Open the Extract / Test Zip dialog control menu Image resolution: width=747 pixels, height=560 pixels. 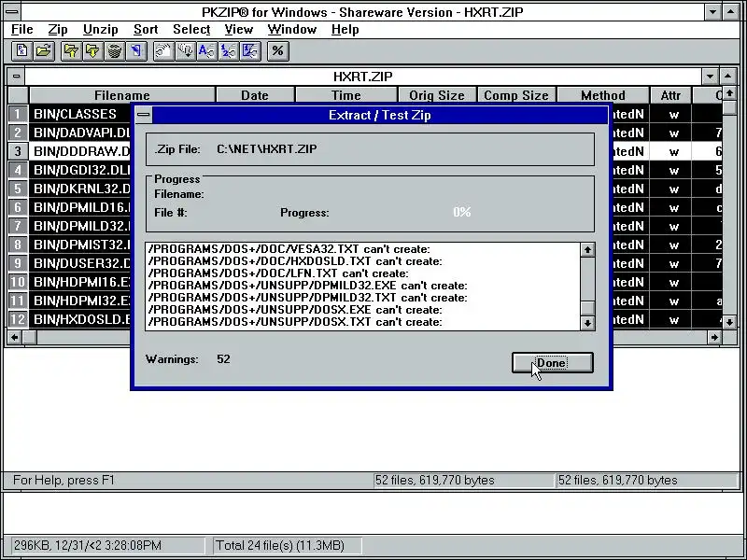pos(144,115)
